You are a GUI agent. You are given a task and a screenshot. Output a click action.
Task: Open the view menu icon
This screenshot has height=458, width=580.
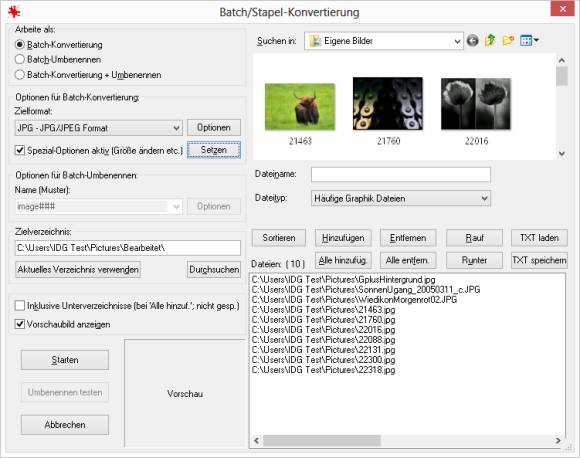(x=529, y=40)
